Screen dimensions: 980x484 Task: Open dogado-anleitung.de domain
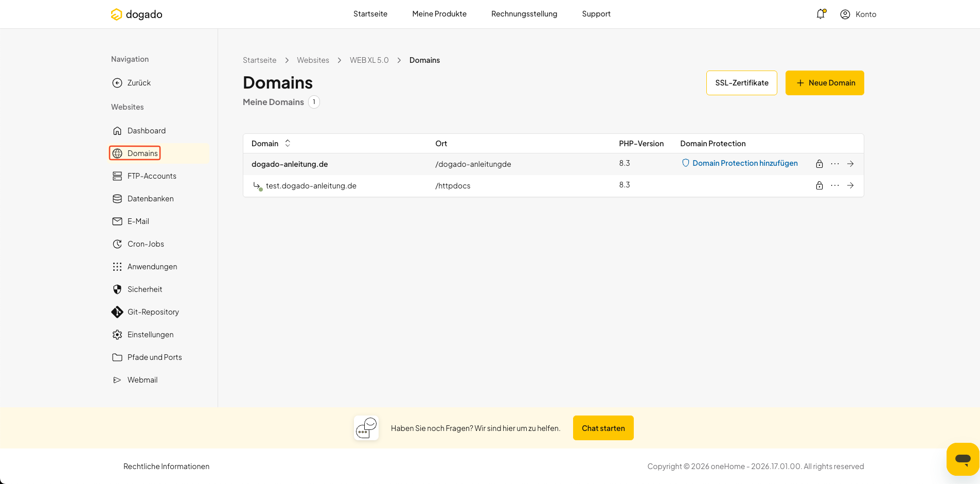tap(290, 164)
